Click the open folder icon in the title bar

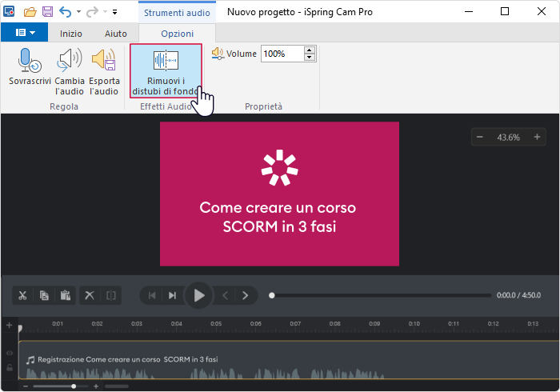point(30,12)
